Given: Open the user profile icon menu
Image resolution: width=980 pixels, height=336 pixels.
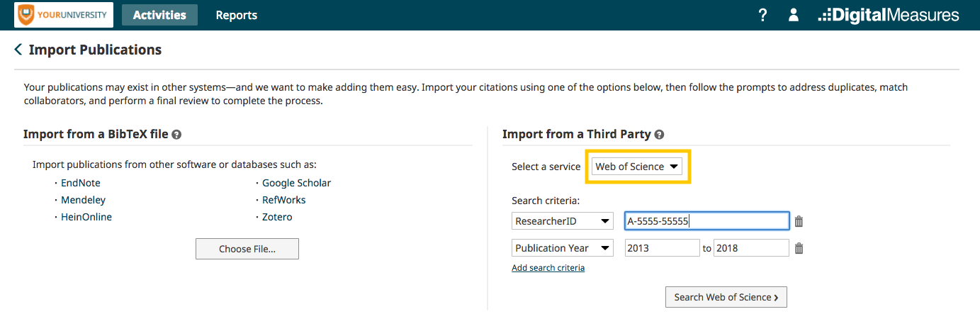Looking at the screenshot, I should (x=794, y=15).
